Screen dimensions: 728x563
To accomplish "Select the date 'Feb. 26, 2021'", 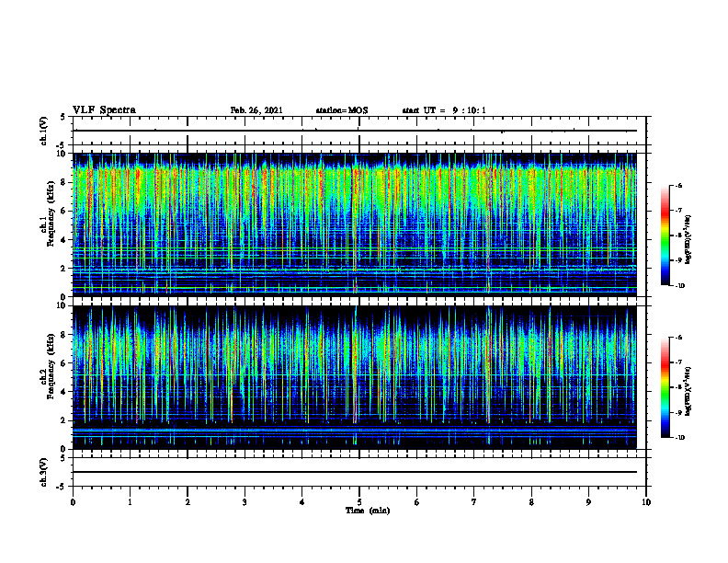I will [x=256, y=110].
